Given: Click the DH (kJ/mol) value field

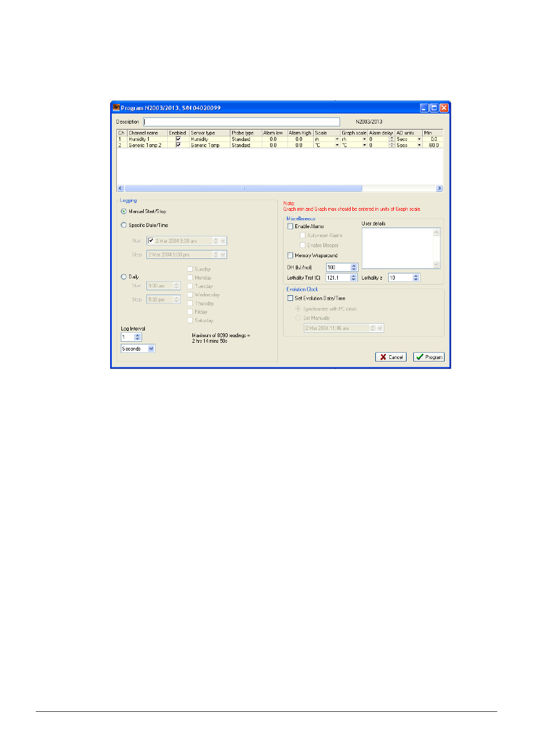Looking at the screenshot, I should coord(338,267).
